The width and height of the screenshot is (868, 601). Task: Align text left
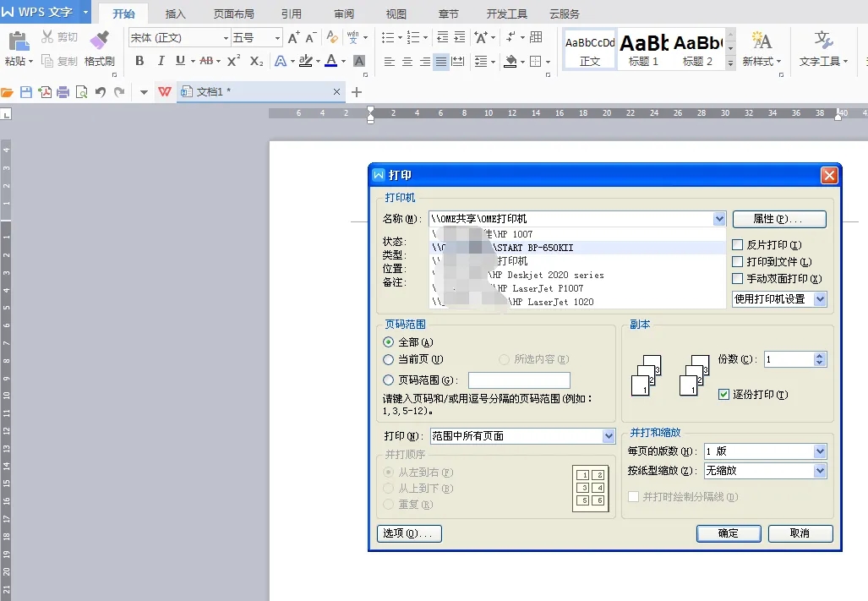(x=389, y=62)
